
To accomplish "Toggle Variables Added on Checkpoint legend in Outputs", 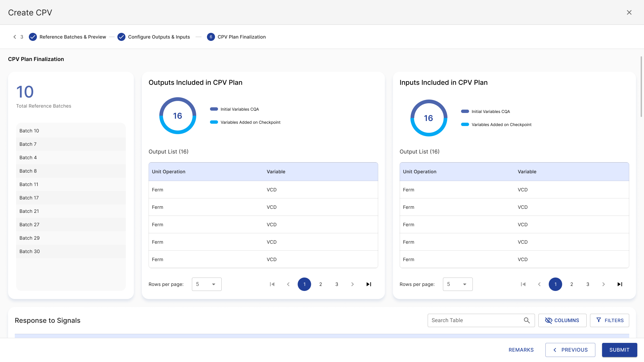I will point(245,122).
